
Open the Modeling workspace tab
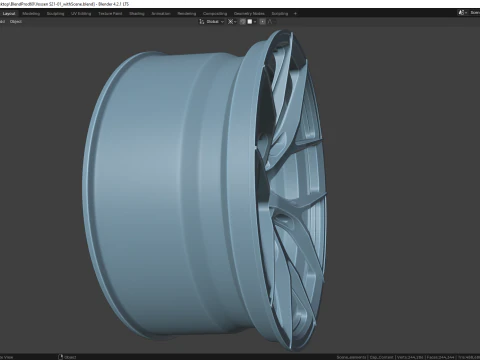click(31, 14)
